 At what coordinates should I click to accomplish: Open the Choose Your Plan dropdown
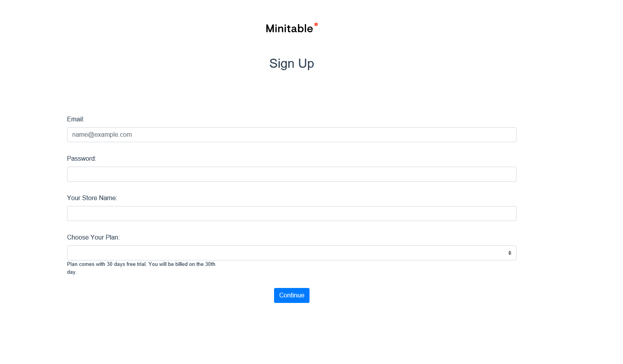coord(292,253)
